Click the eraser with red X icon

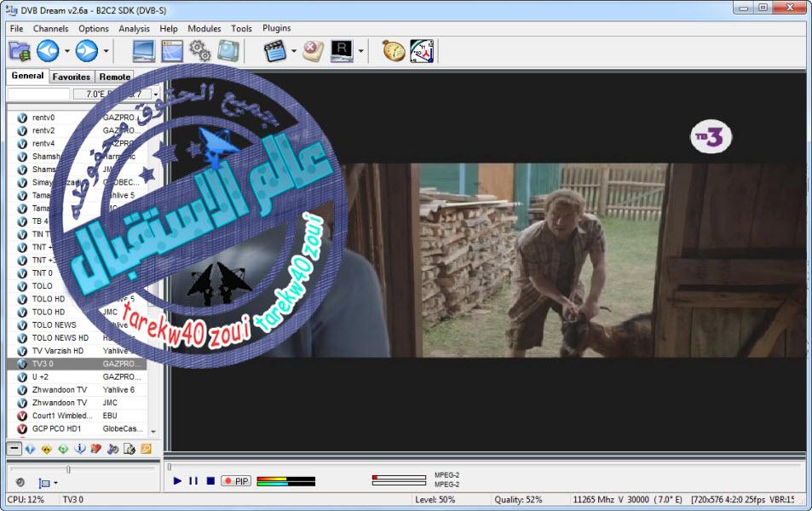tap(313, 51)
